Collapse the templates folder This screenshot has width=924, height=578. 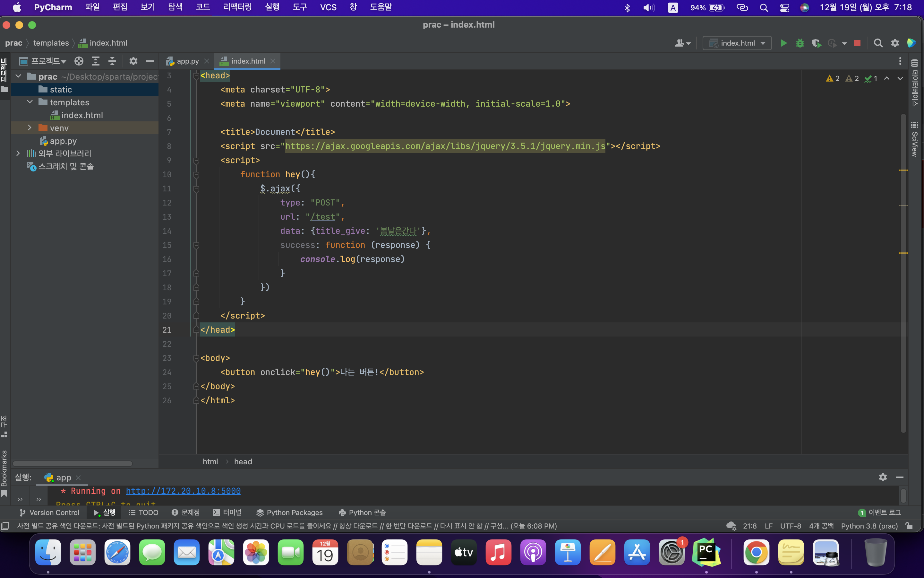30,102
